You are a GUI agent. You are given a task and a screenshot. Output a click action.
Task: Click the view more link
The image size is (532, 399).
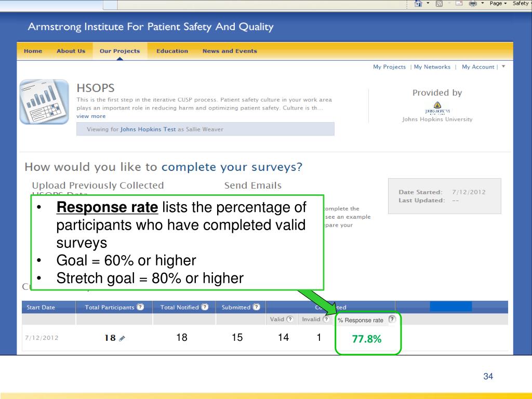91,116
